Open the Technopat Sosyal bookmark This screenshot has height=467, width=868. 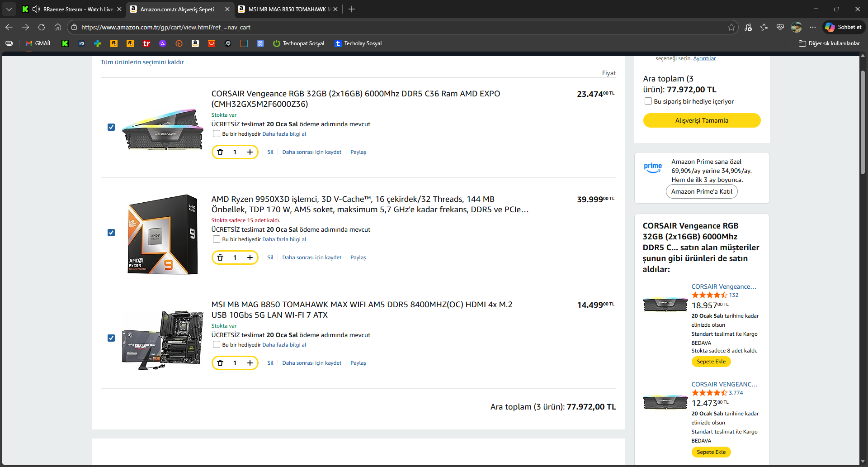[x=299, y=43]
